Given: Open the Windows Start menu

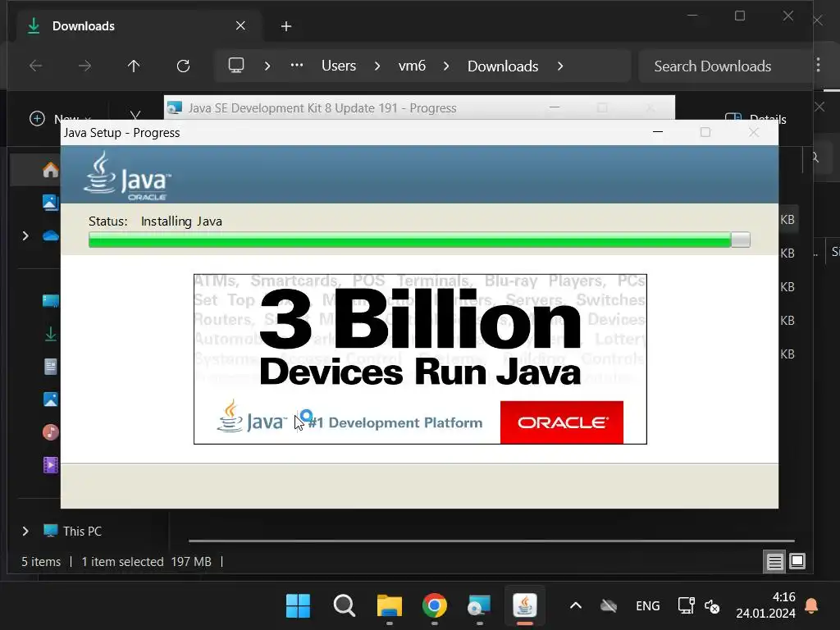Looking at the screenshot, I should coord(298,606).
